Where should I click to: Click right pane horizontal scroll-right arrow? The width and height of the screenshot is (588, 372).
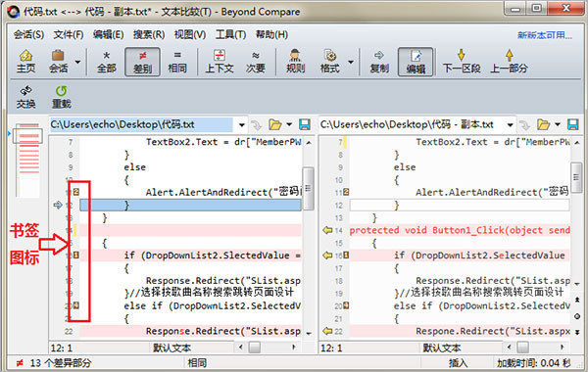tap(562, 348)
